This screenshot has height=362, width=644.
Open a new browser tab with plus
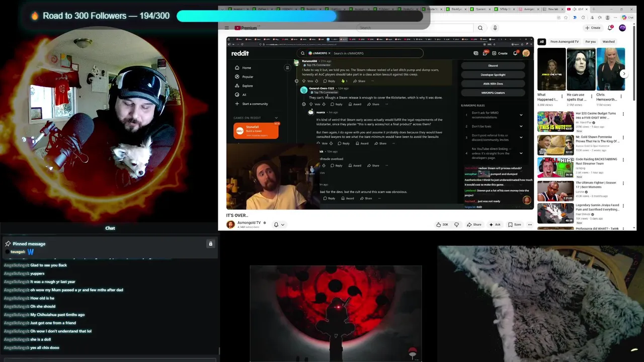pyautogui.click(x=593, y=9)
